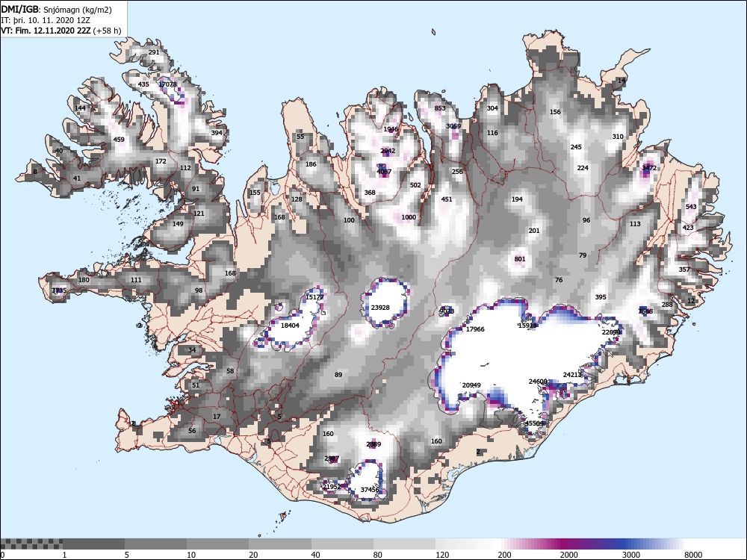Click the Snjómagn (kg/m2) title text
Viewport: 747px width, 560px height.
click(76, 10)
